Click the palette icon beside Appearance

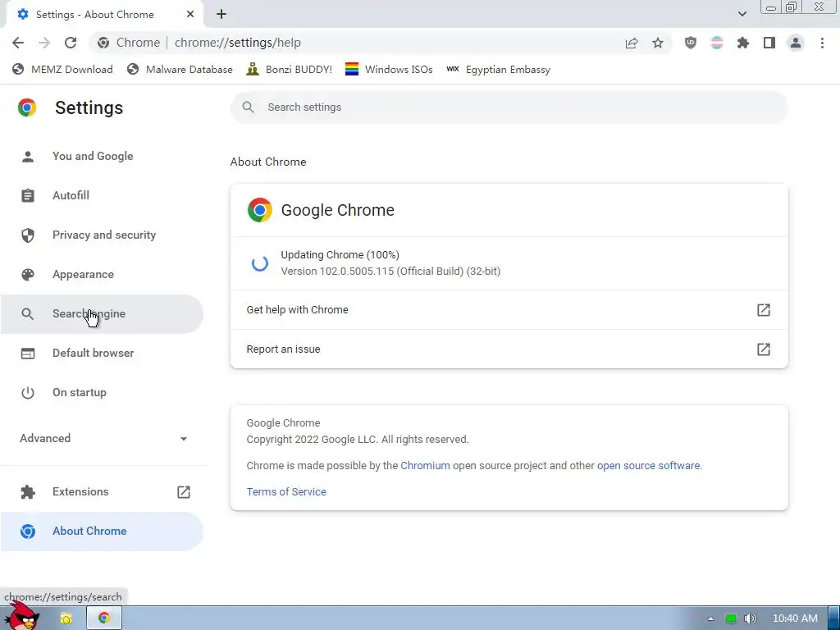[x=28, y=274]
